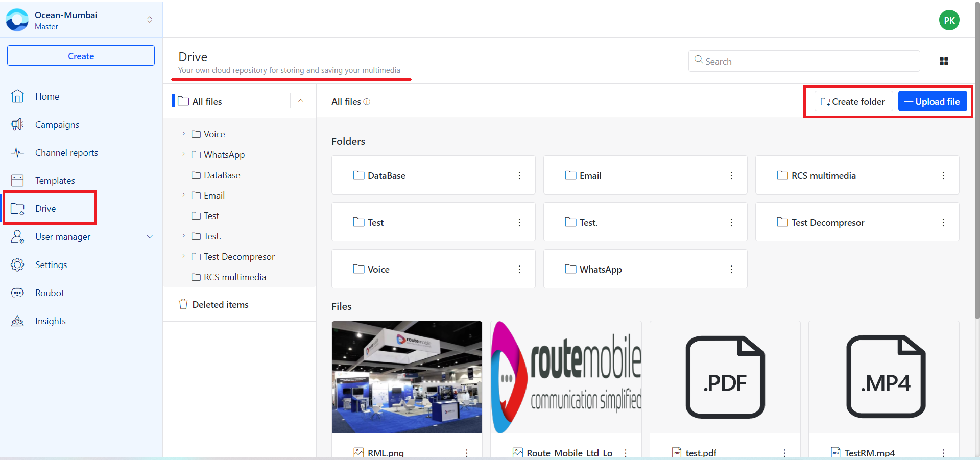This screenshot has height=460, width=980.
Task: Open options menu for Email folder
Action: (731, 176)
